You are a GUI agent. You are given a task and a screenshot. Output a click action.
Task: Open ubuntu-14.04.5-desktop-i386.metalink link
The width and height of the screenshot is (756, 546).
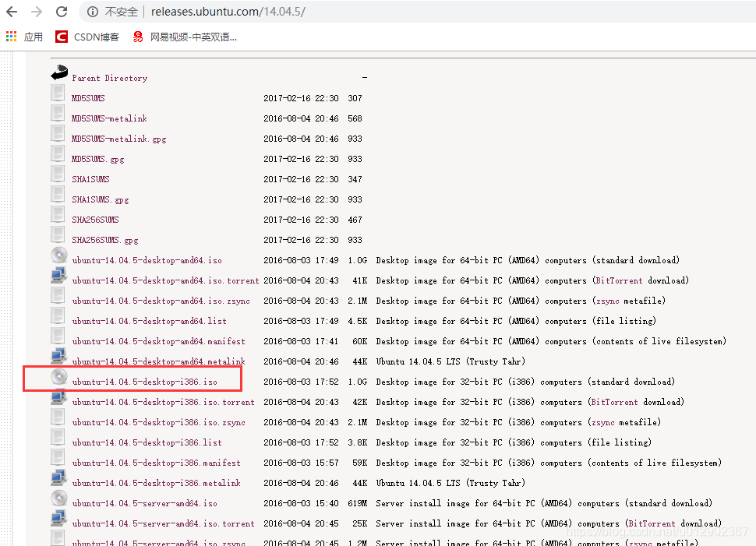click(156, 483)
